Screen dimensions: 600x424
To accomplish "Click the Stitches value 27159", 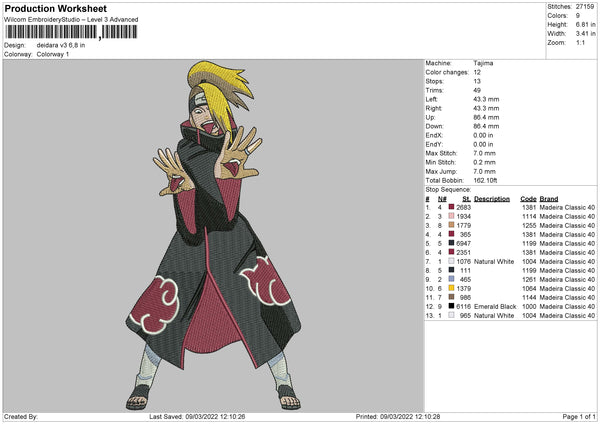I will pyautogui.click(x=585, y=7).
